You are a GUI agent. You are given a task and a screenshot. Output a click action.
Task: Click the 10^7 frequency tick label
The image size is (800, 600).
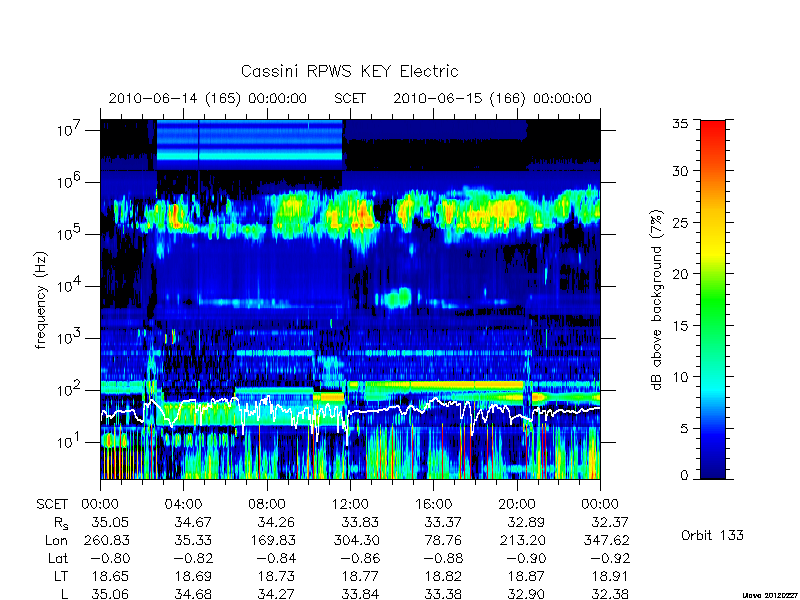point(68,130)
